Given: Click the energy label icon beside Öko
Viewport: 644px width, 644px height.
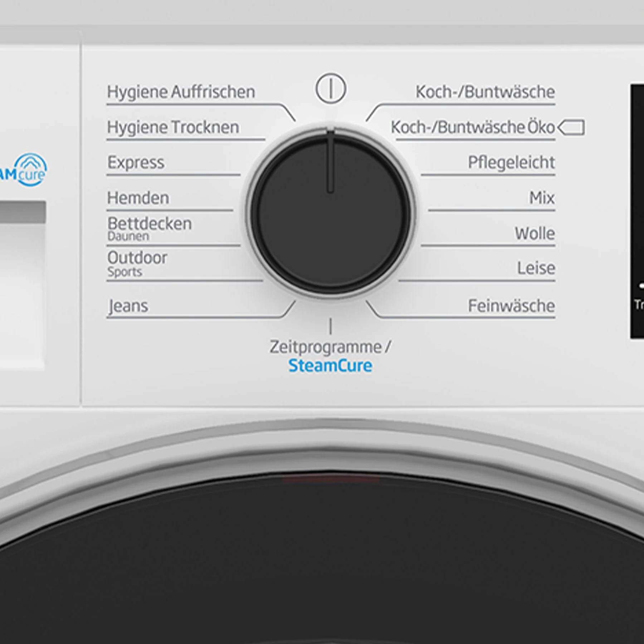Looking at the screenshot, I should (571, 127).
